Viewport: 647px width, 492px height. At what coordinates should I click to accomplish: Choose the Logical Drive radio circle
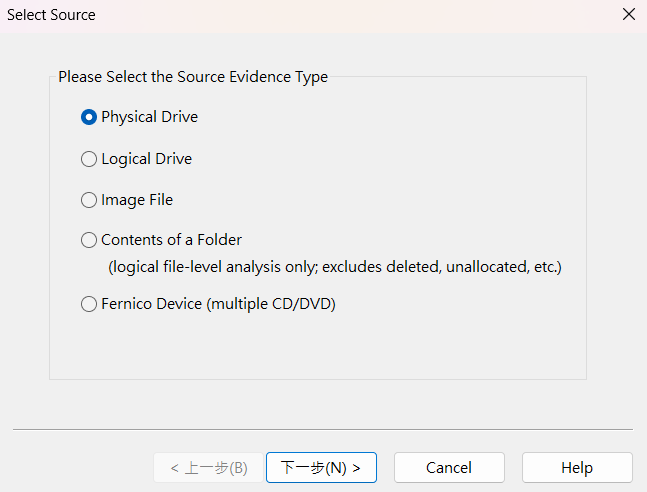coord(89,159)
